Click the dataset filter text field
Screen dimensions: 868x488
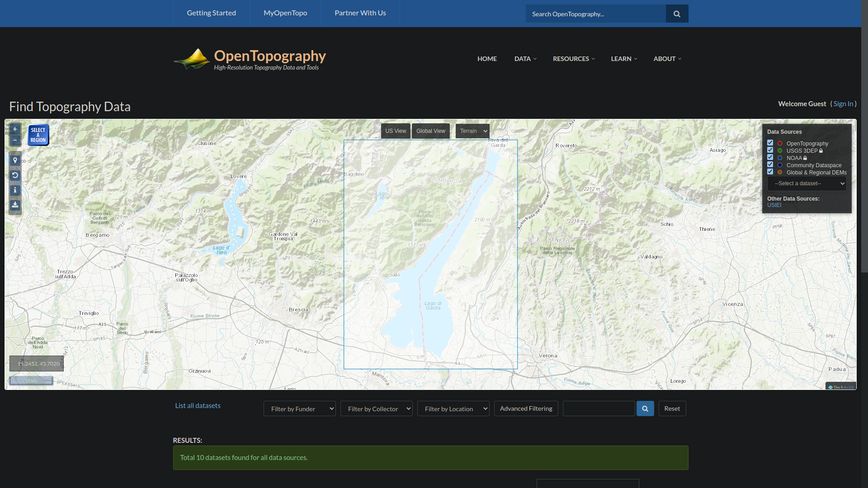pyautogui.click(x=599, y=409)
